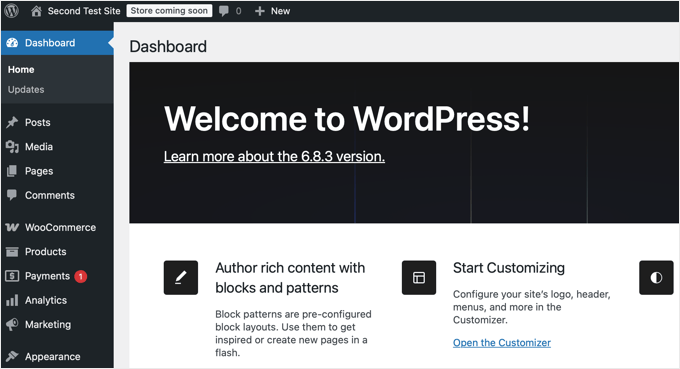Screen dimensions: 680x369
Task: Click the Products archive box icon
Action: 12,251
